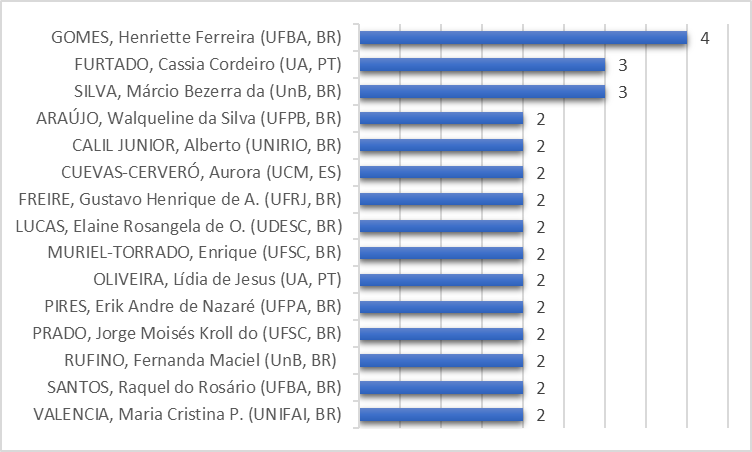752x452 pixels.
Task: Click the CALIL JUNIOR, Alberto bar
Action: click(x=441, y=146)
